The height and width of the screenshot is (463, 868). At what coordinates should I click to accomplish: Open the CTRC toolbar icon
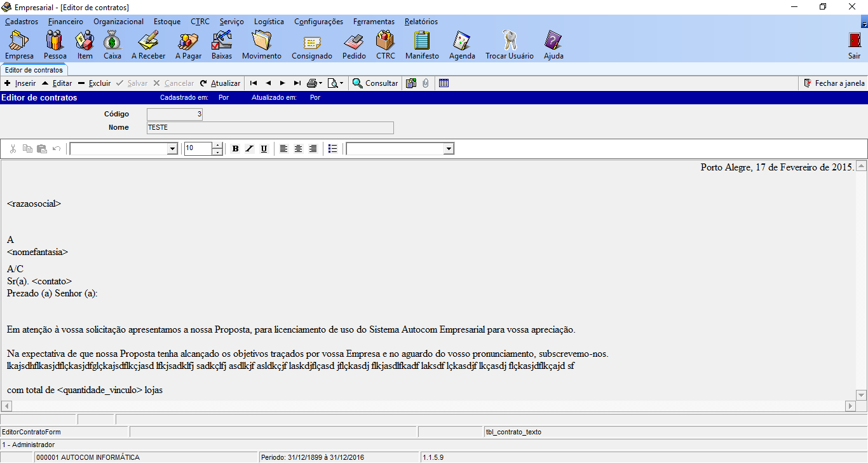coord(385,45)
